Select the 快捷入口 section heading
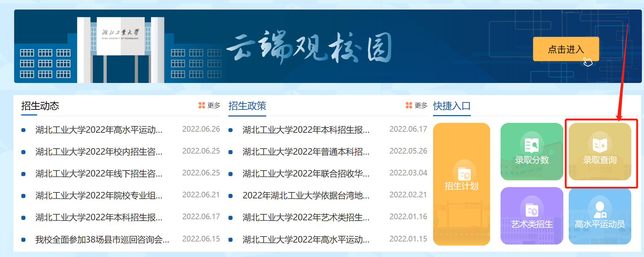The height and width of the screenshot is (257, 644). pyautogui.click(x=452, y=106)
